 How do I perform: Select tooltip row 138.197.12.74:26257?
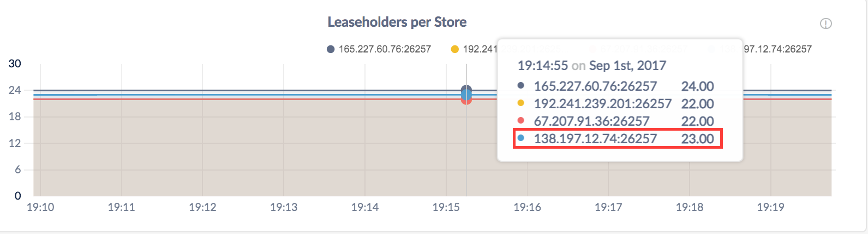[595, 139]
